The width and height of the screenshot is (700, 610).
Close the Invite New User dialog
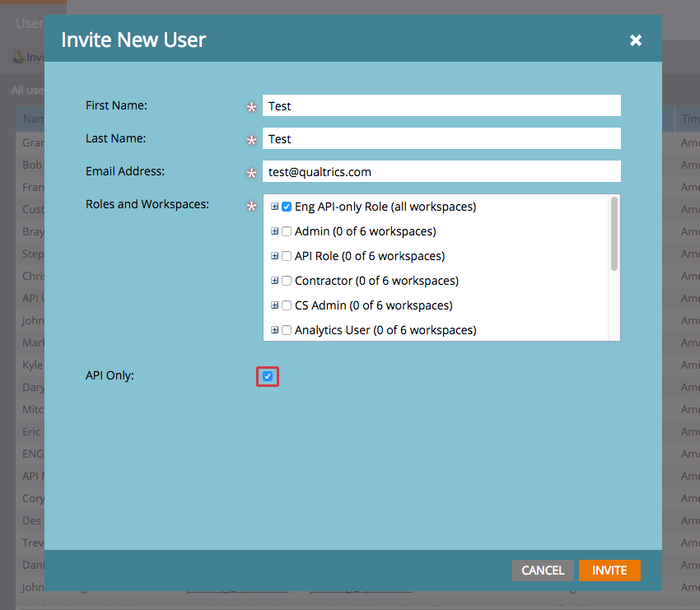636,39
